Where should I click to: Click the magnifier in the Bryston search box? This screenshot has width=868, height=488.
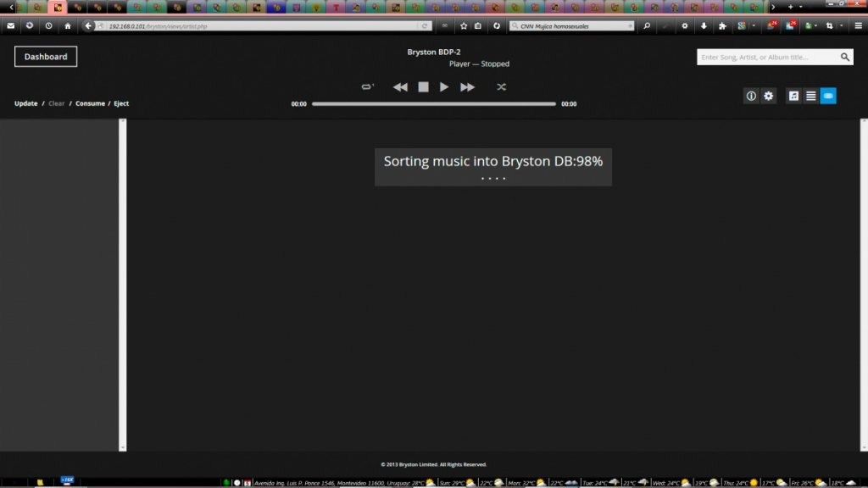pos(845,57)
